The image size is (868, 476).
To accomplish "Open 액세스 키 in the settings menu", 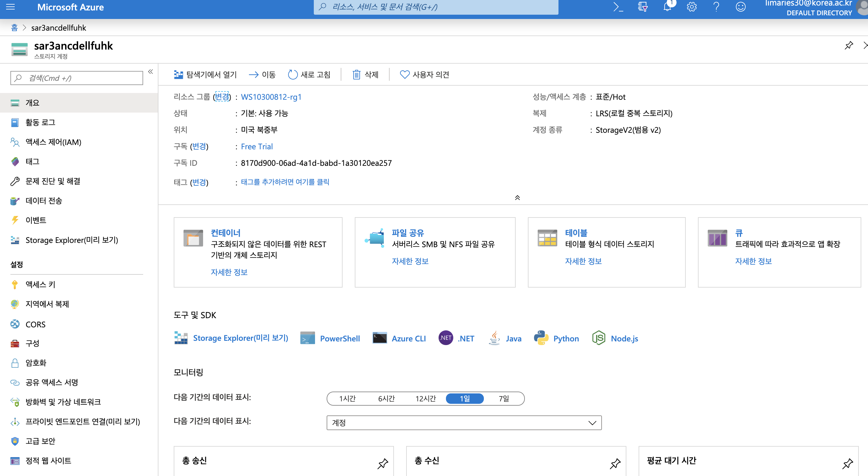I will [x=40, y=284].
